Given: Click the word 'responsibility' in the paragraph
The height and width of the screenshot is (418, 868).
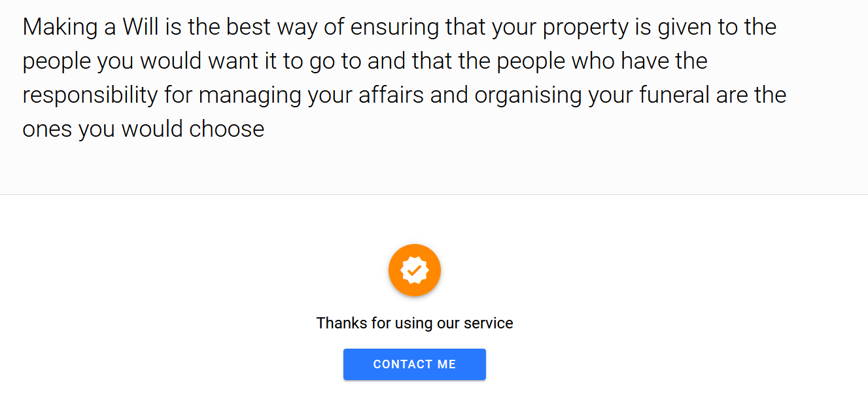Looking at the screenshot, I should click(x=90, y=96).
